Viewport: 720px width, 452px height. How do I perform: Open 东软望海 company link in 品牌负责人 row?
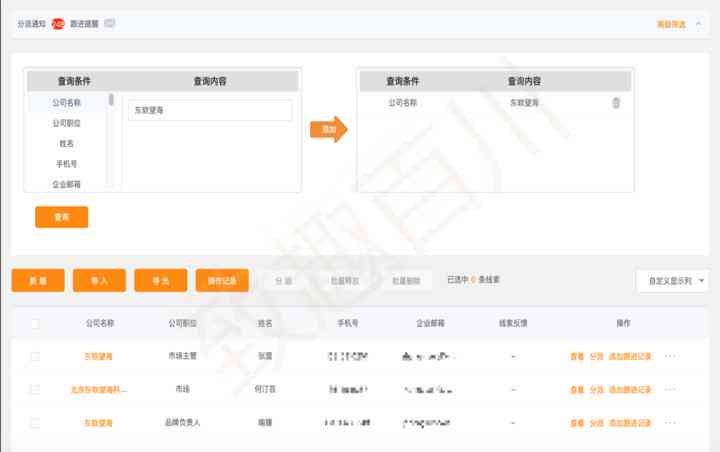click(x=98, y=423)
